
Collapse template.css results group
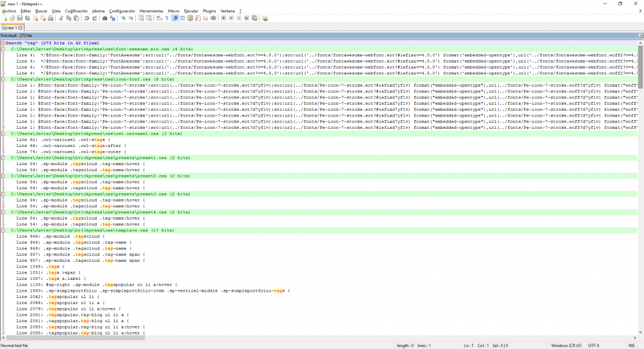[x=3, y=230]
